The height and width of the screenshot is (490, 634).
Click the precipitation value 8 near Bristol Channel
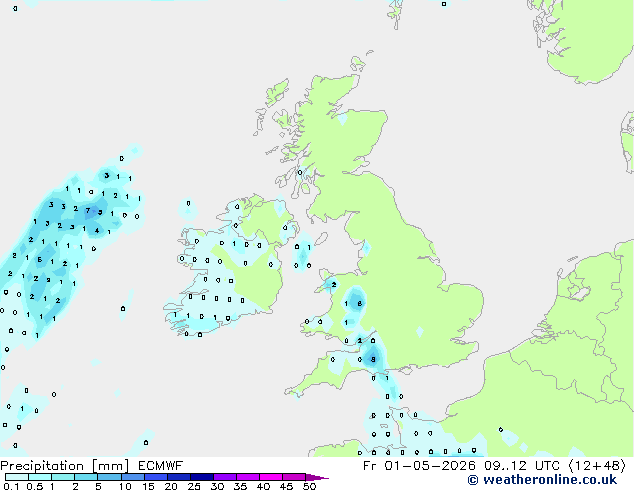[x=373, y=359]
